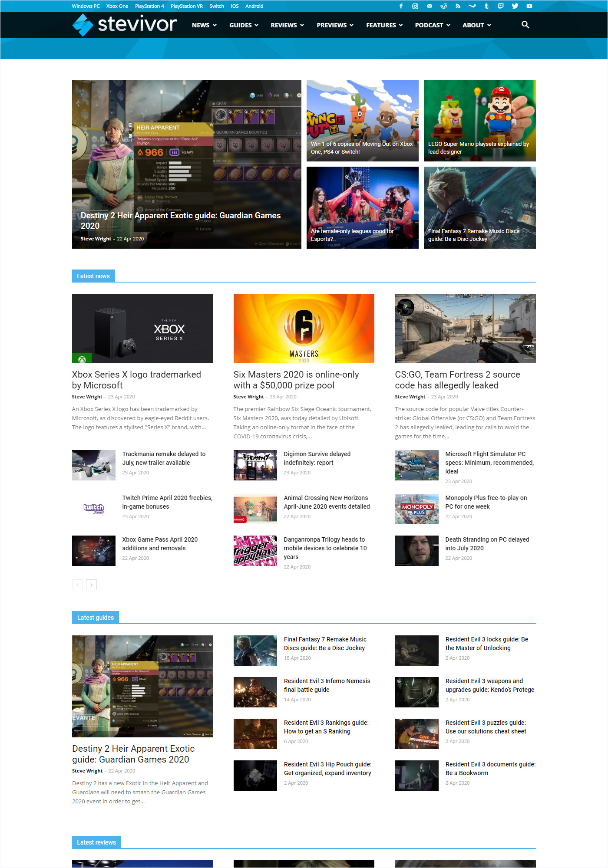
Task: Open the Instagram social icon
Action: [415, 6]
